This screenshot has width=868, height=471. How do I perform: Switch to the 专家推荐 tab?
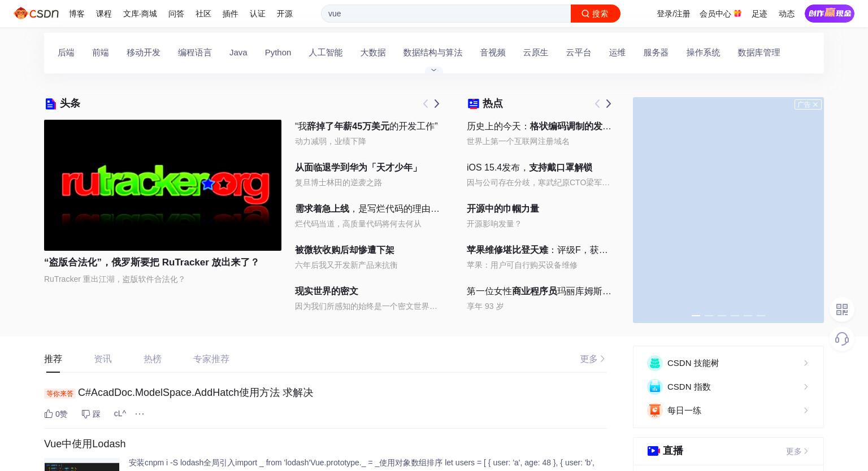click(211, 359)
